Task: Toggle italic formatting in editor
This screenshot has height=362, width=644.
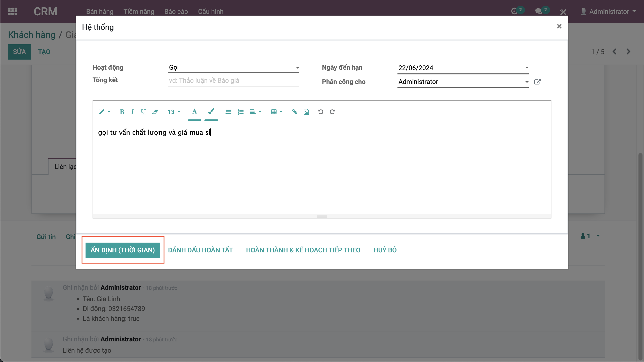Action: (x=132, y=112)
